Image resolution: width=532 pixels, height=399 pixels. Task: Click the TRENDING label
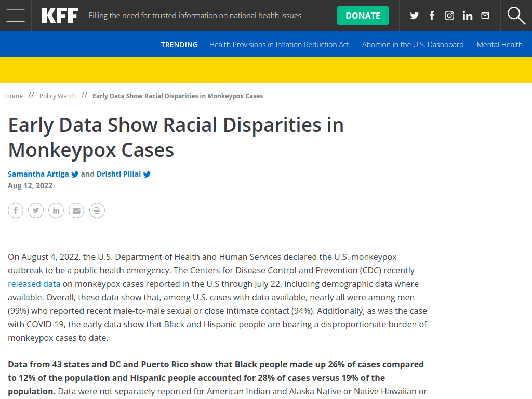tap(179, 45)
